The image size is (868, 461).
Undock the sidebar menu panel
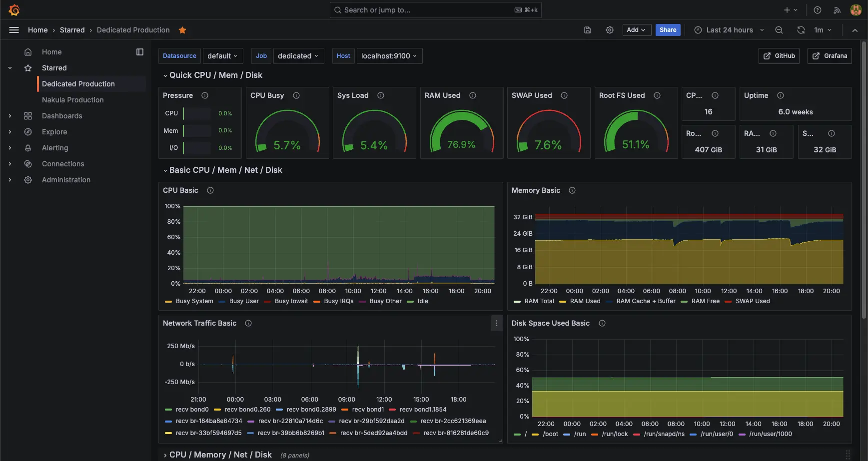point(140,52)
